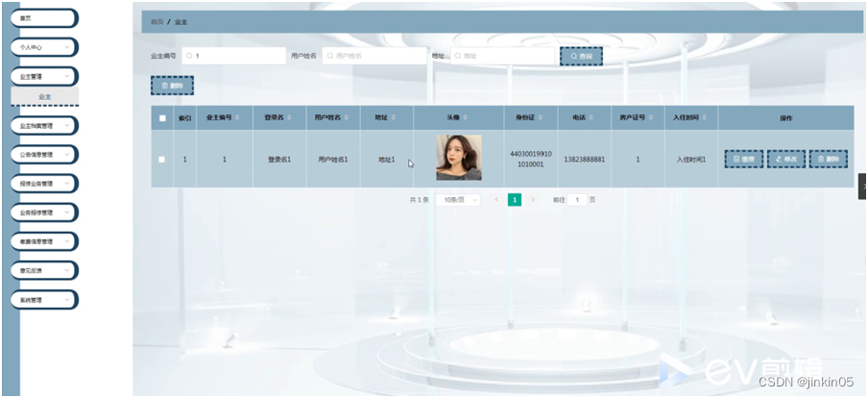The image size is (868, 398).
Task: Click the owner avatar photo thumbnail
Action: coord(458,158)
